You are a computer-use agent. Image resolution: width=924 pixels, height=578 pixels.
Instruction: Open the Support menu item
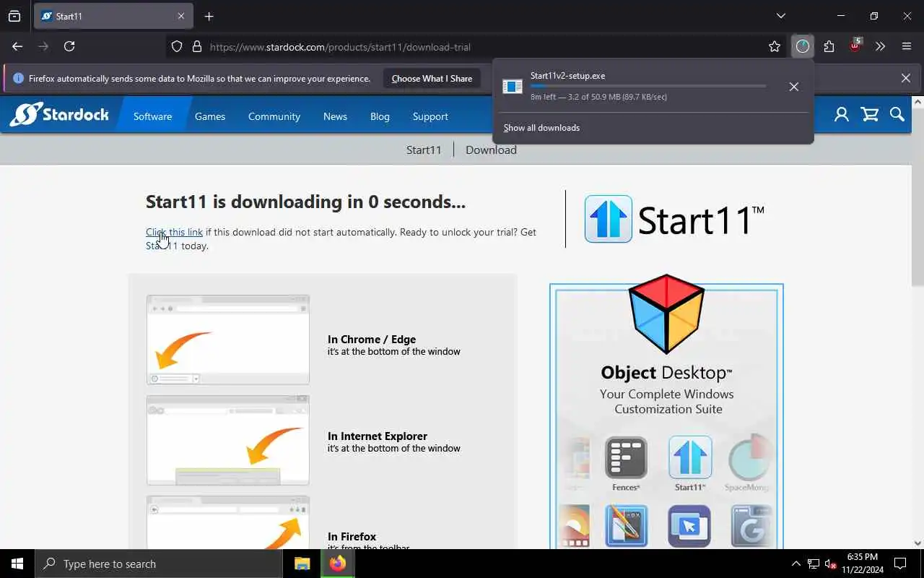click(430, 116)
